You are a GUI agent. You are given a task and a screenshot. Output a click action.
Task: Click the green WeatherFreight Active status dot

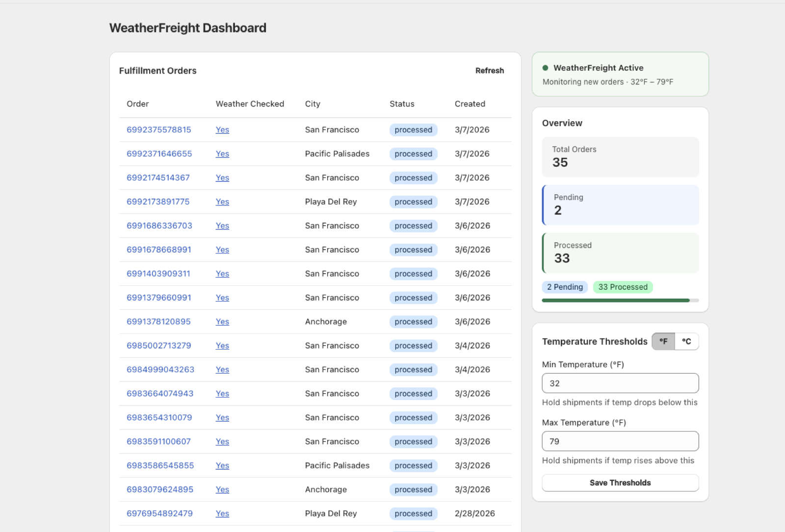pos(546,68)
